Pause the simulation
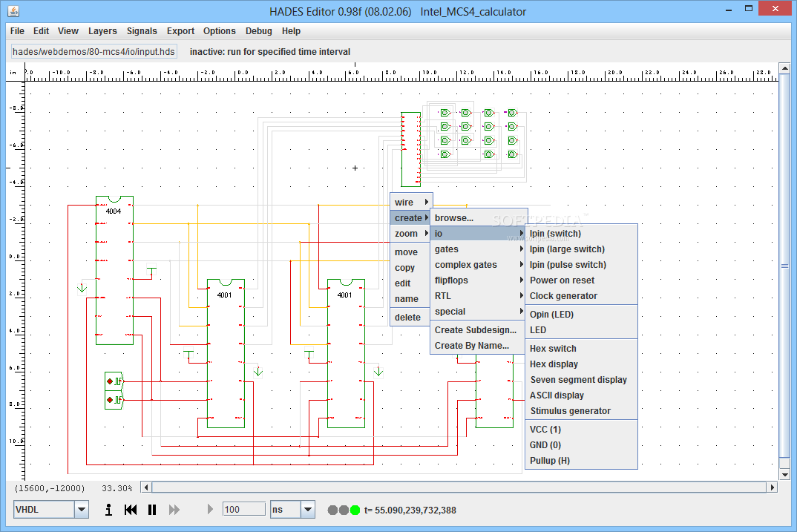The width and height of the screenshot is (797, 532). point(152,510)
